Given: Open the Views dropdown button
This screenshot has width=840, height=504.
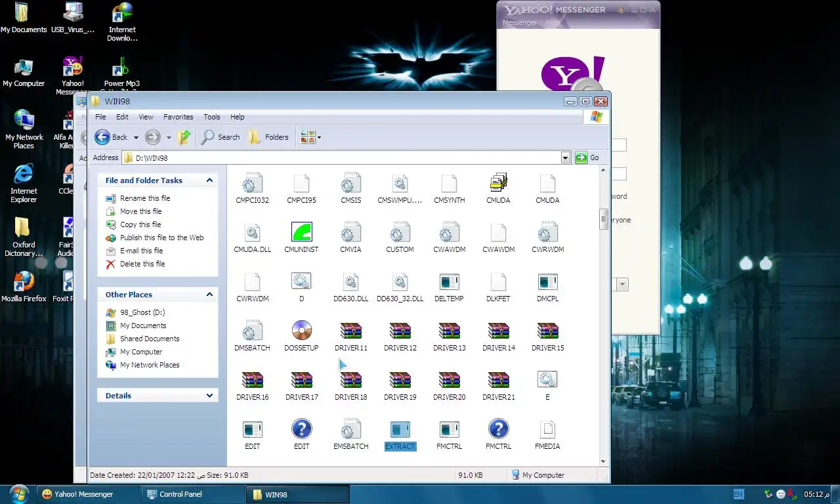Looking at the screenshot, I should pyautogui.click(x=310, y=137).
